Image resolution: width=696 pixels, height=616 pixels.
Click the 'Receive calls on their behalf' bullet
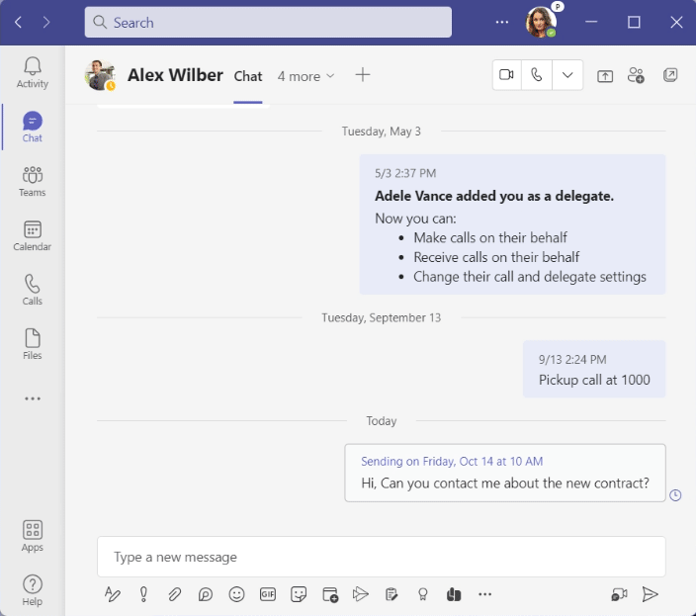pos(496,257)
